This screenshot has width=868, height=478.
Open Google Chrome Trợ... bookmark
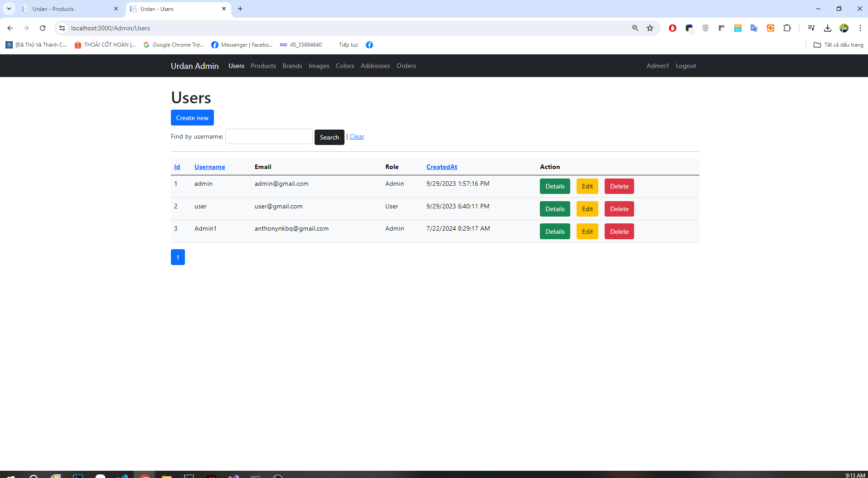click(x=174, y=45)
